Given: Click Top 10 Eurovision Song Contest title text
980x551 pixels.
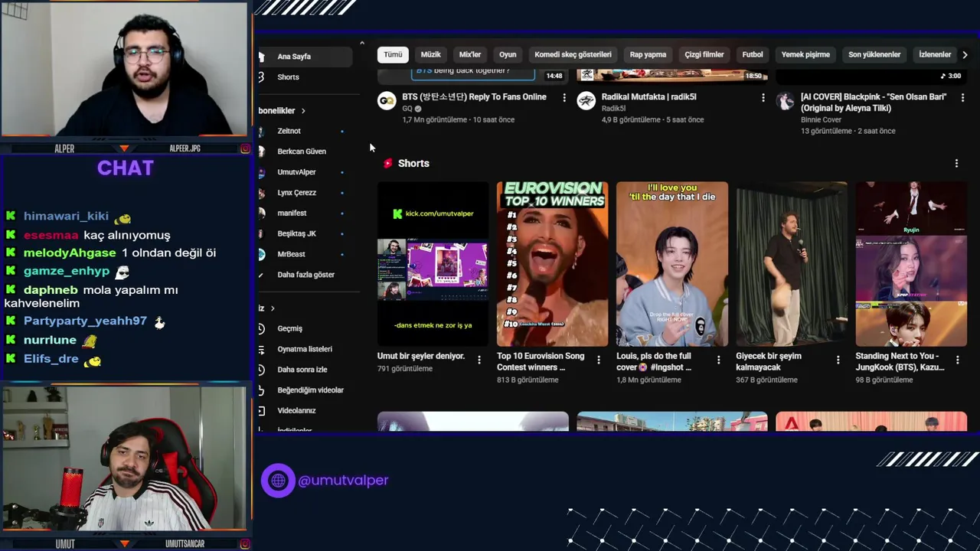Looking at the screenshot, I should [541, 361].
